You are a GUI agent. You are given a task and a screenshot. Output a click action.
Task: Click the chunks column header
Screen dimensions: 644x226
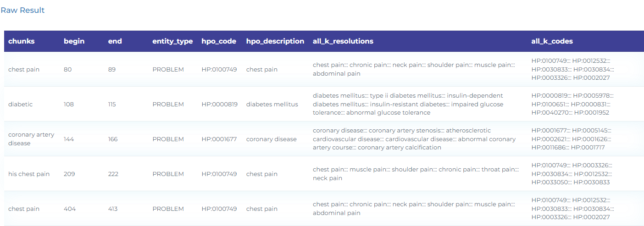[21, 41]
